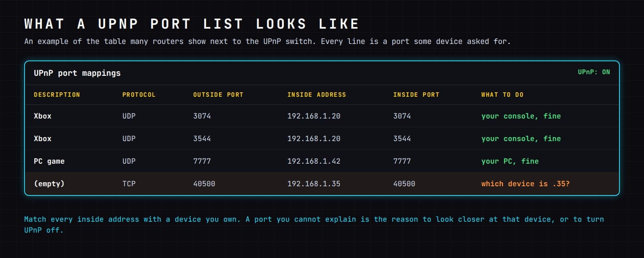This screenshot has width=644, height=258.
Task: Click the "What to do" column header
Action: 502,95
